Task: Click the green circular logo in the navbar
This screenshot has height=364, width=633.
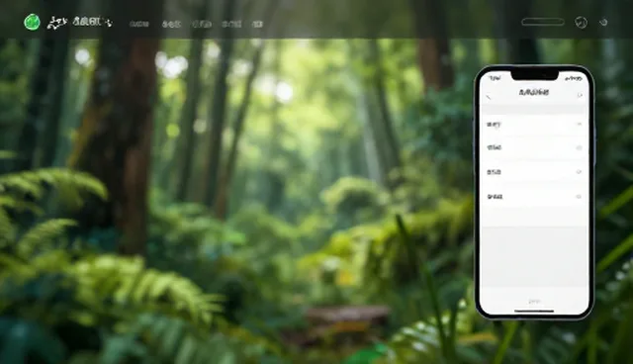Action: click(32, 22)
